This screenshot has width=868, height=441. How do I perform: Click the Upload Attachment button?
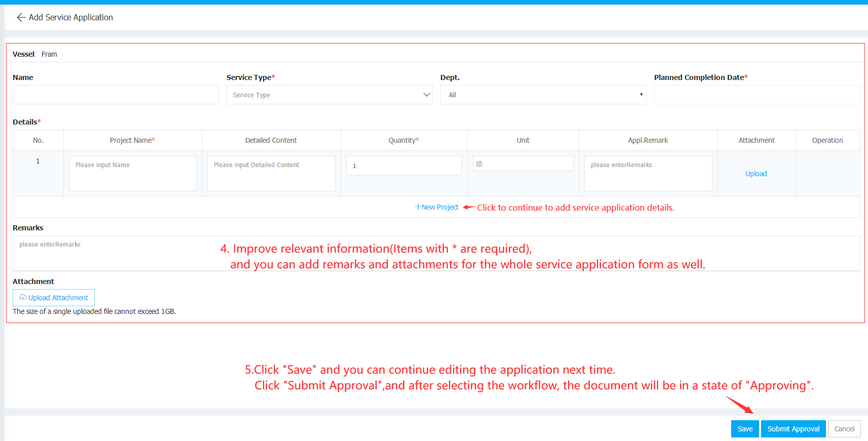tap(54, 298)
